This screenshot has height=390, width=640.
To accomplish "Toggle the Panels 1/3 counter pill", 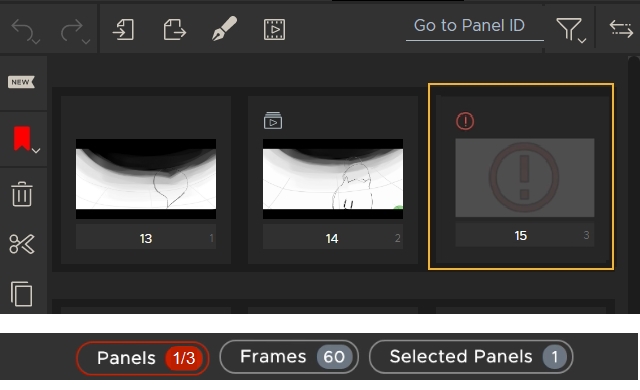I will tap(142, 358).
